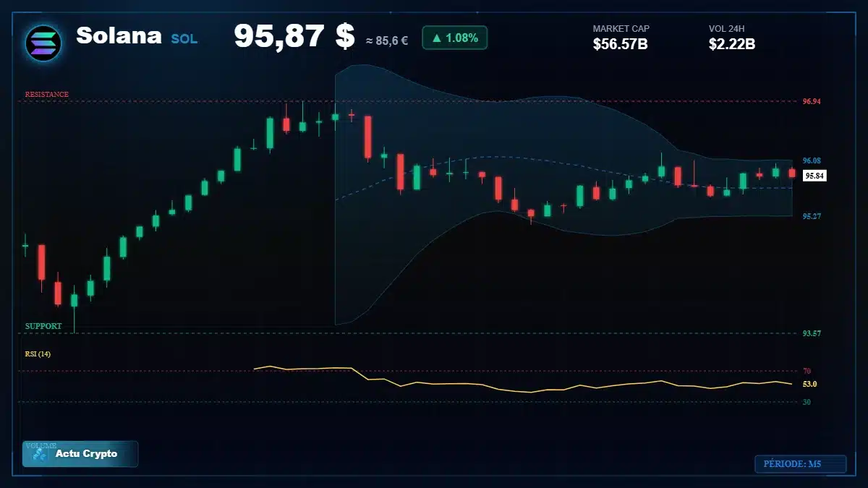This screenshot has height=488, width=868.
Task: Click the 95.27 lower band value
Action: click(812, 215)
